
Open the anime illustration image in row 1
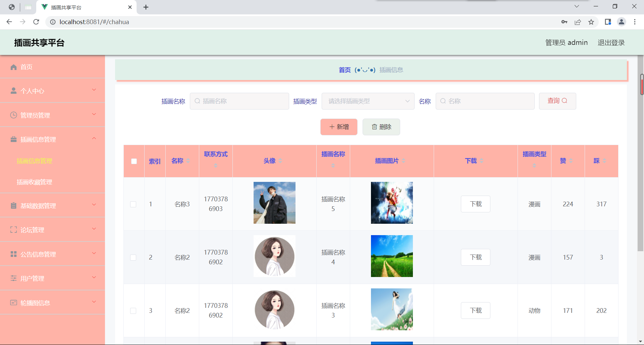(392, 203)
